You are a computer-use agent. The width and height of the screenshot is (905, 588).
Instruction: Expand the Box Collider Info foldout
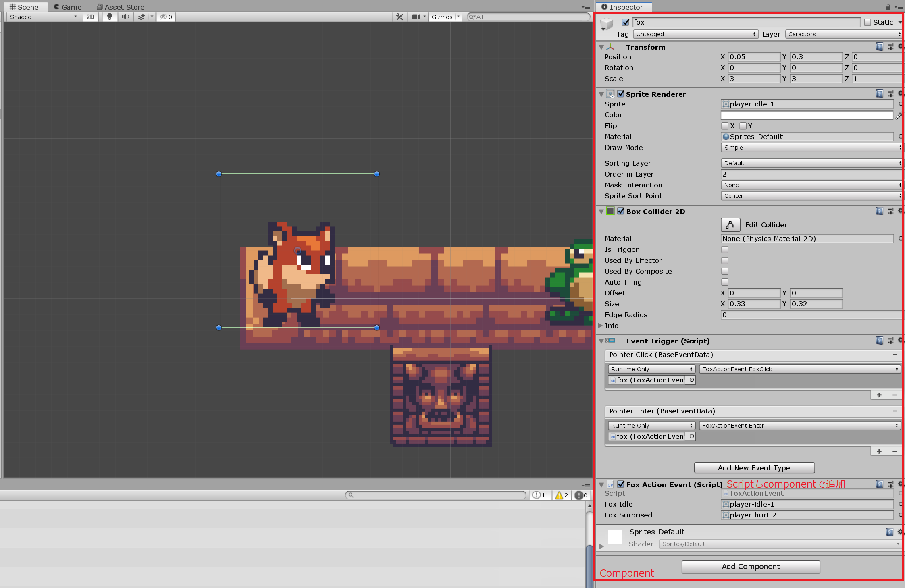(601, 326)
